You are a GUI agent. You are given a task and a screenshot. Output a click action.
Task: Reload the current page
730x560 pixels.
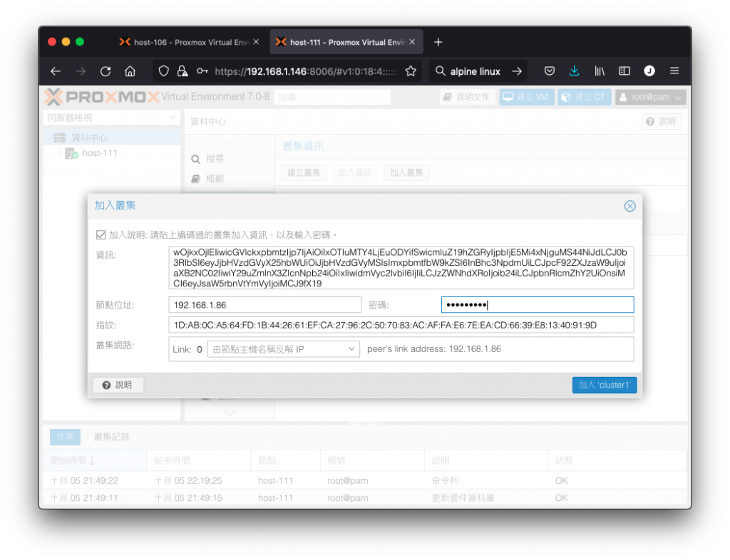(106, 71)
